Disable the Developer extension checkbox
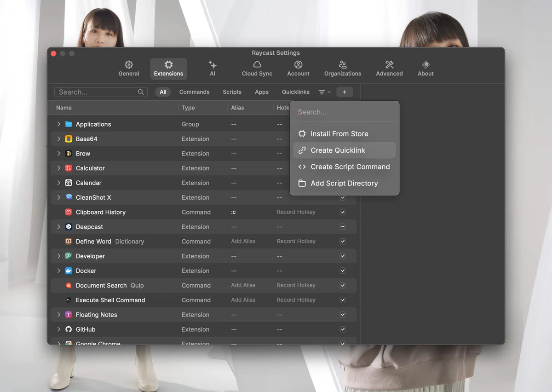Viewport: 552px width, 392px height. tap(343, 256)
